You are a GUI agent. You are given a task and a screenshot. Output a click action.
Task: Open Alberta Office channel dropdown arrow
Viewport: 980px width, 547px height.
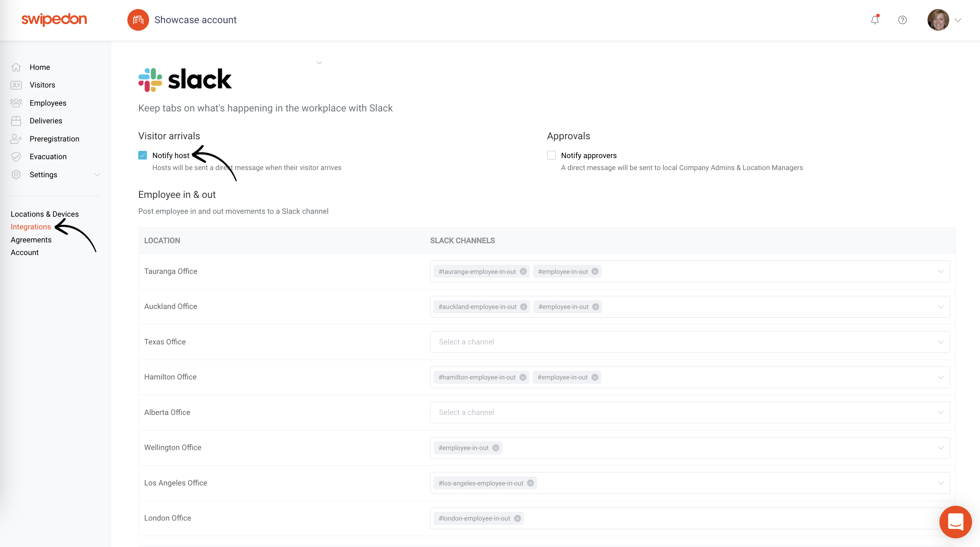[x=941, y=412]
